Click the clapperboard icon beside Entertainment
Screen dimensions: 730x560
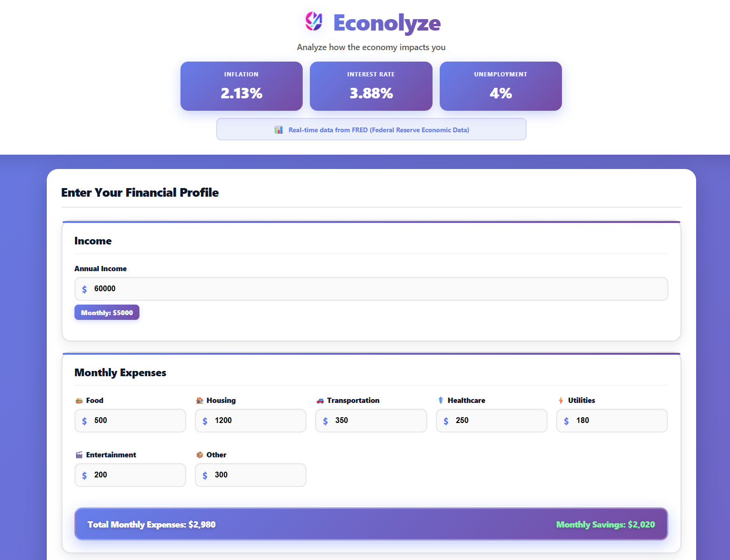[79, 454]
